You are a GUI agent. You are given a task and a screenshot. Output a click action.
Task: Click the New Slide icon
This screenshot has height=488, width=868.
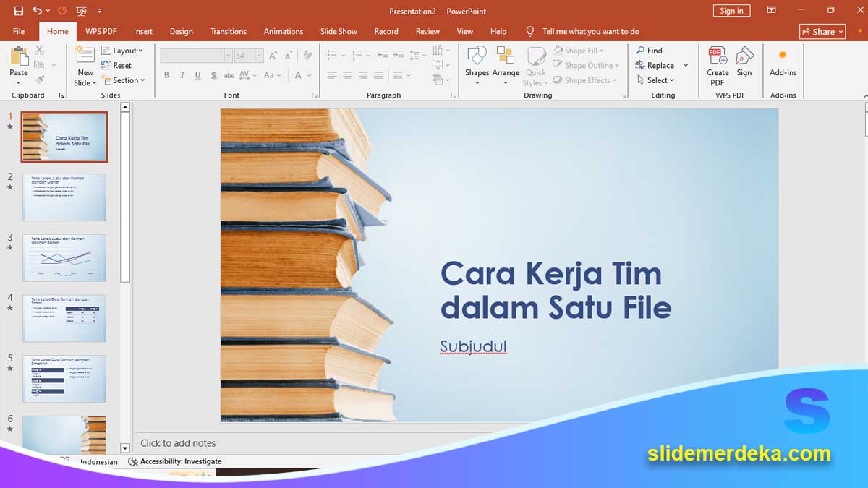[x=85, y=56]
